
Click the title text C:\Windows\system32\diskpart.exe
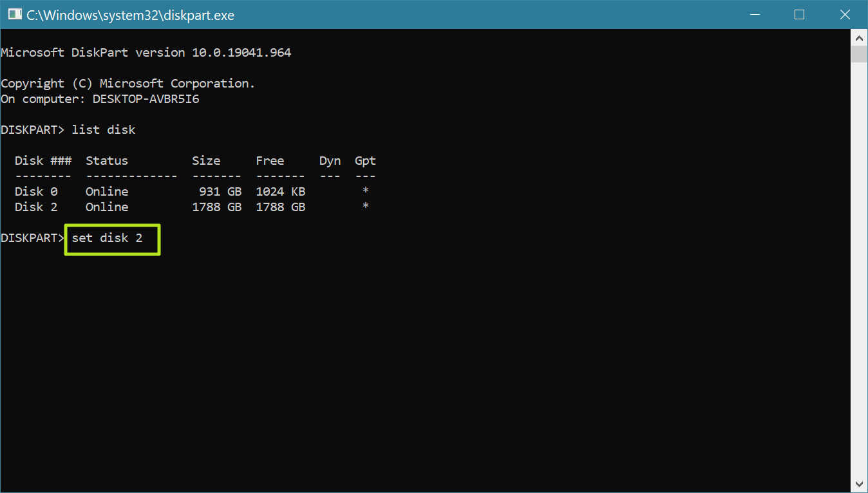130,15
